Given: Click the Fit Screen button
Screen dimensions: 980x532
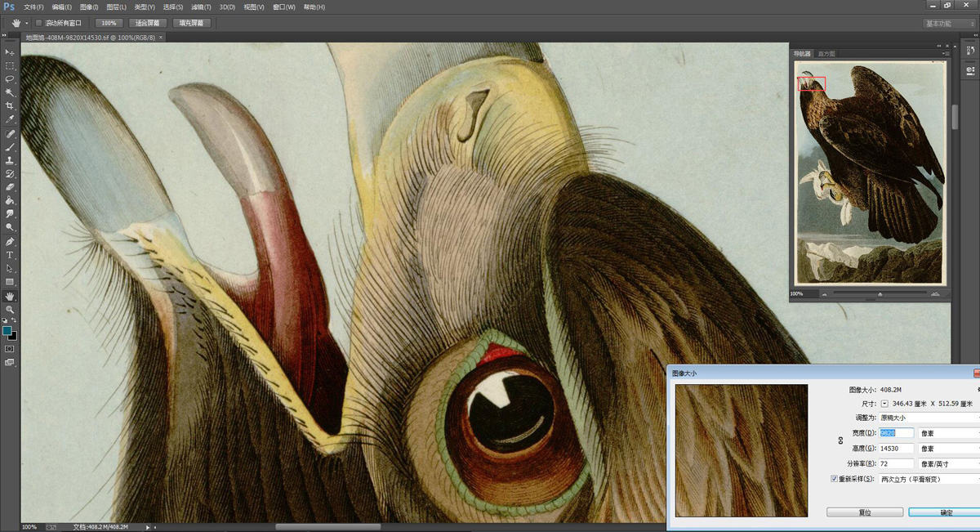Looking at the screenshot, I should (x=147, y=23).
